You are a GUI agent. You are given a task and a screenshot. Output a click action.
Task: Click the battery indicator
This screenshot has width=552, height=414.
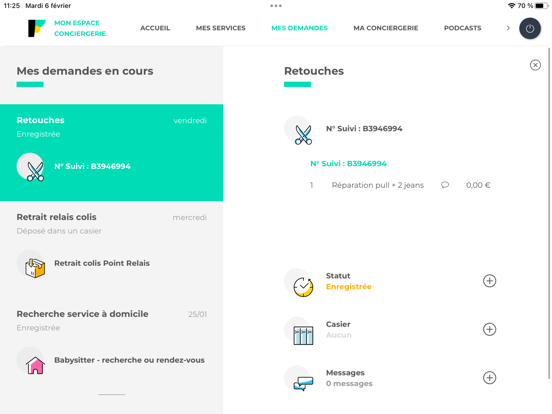541,6
